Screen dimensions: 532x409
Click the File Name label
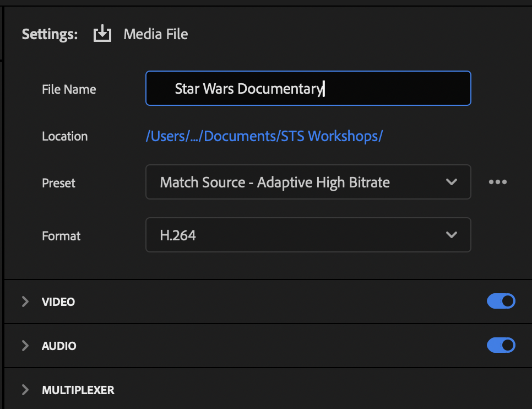pyautogui.click(x=69, y=89)
